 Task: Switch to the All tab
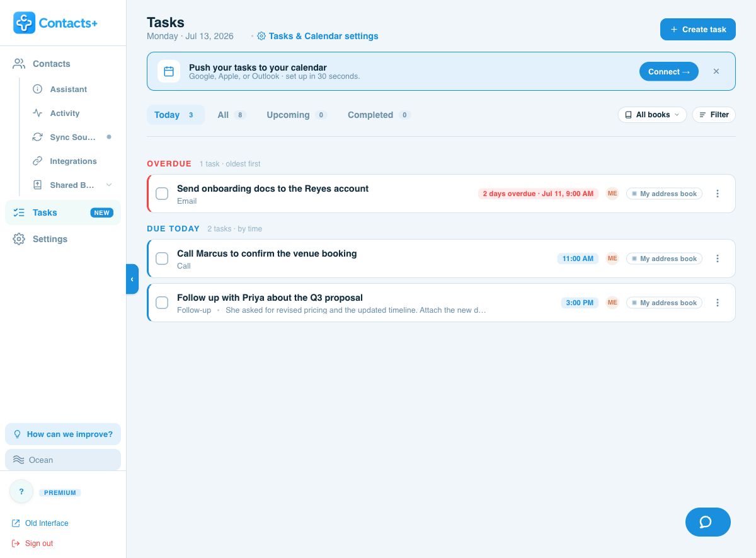click(232, 115)
